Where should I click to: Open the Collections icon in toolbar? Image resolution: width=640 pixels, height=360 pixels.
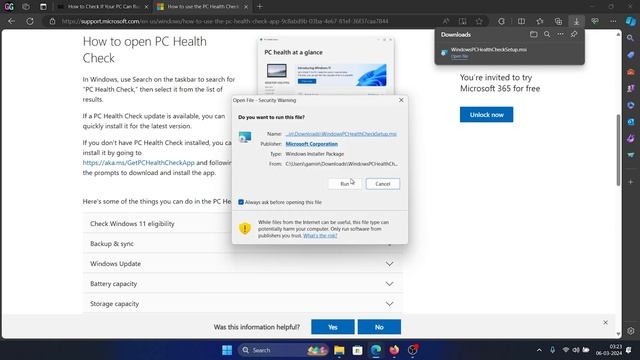(558, 21)
